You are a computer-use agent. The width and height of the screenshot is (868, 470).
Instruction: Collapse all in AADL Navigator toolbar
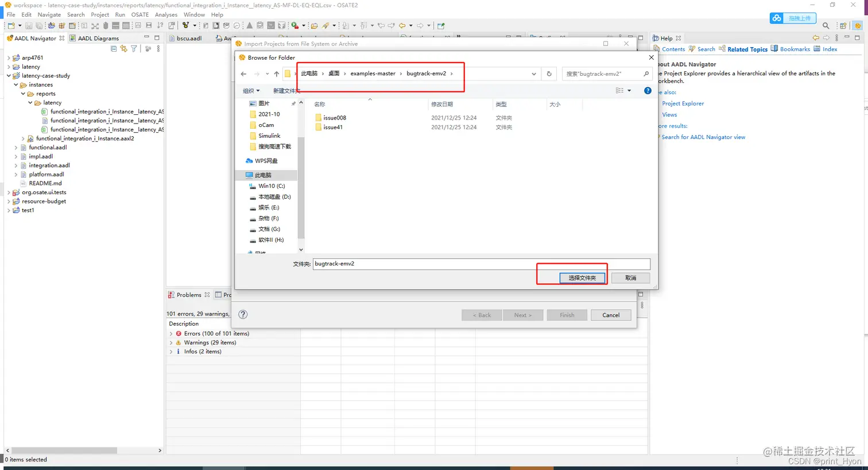[x=114, y=49]
